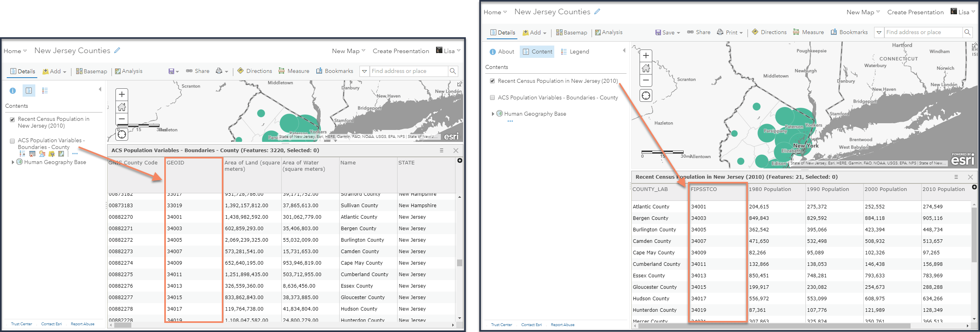Screen dimensions: 980x332
Task: Click the filter icon under ACS layer
Action: coord(51,154)
